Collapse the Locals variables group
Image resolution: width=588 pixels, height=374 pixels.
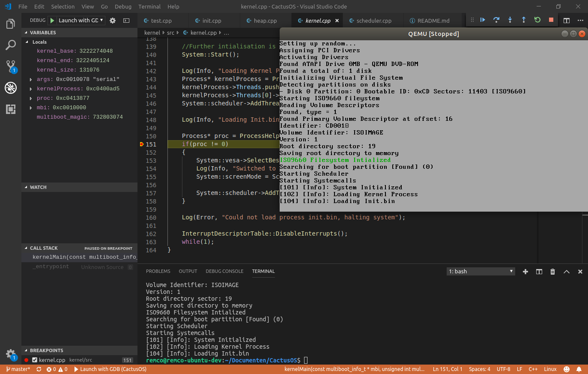27,42
